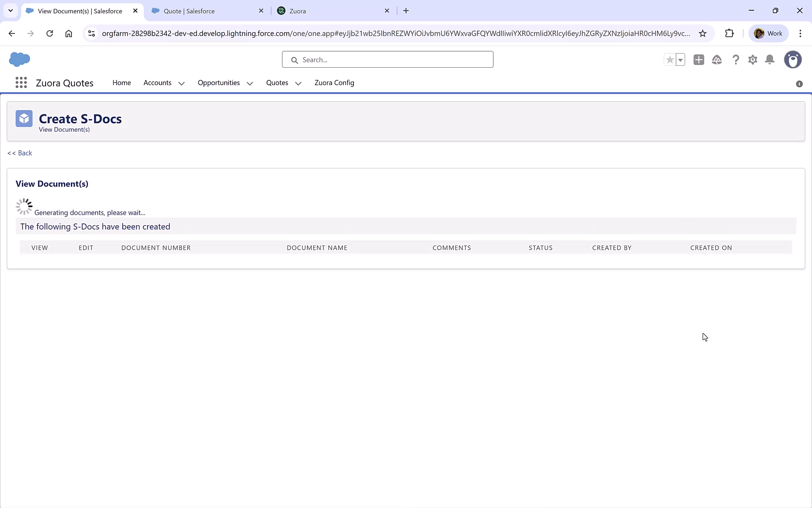This screenshot has width=812, height=508.
Task: Open the Home navigation item
Action: point(121,82)
